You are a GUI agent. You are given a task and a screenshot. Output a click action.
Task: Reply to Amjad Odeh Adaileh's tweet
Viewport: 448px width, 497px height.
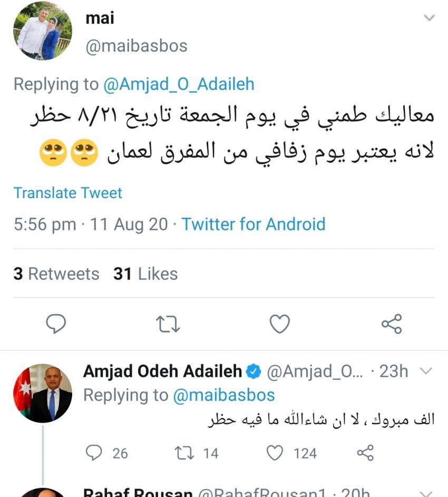tap(94, 452)
